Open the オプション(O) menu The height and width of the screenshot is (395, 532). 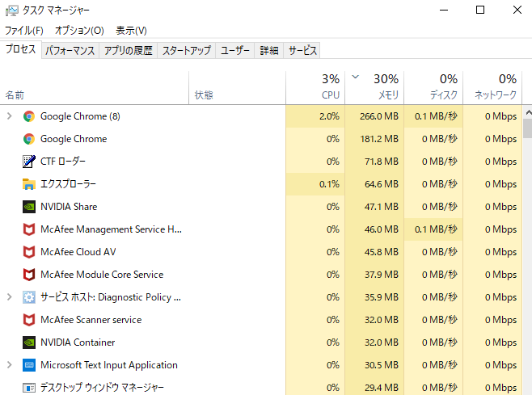79,31
